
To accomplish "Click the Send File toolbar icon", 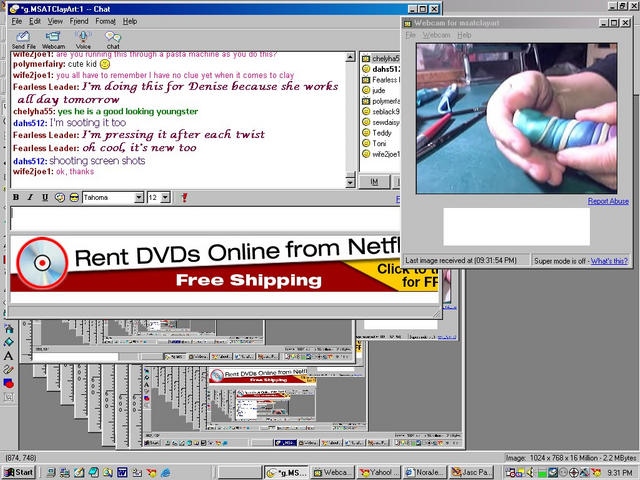I will (x=23, y=40).
